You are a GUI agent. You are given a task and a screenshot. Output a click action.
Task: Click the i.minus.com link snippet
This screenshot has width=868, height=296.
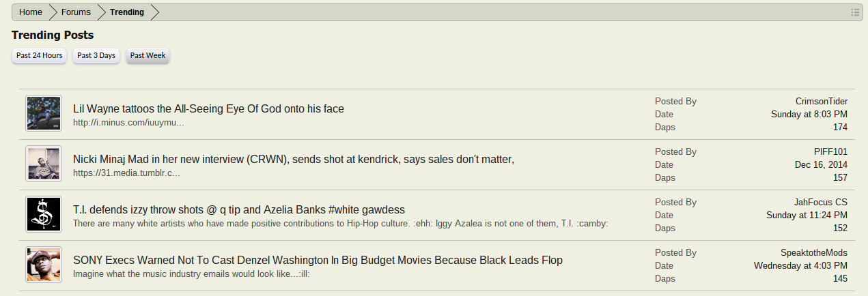point(128,123)
